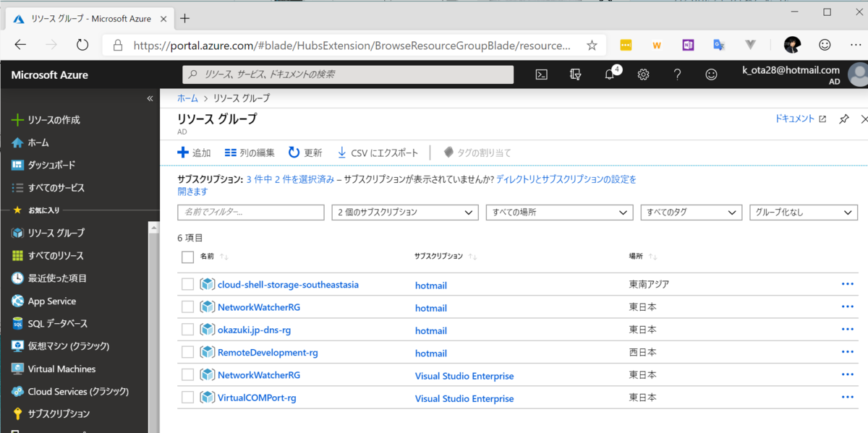
Task: Open the OneNote browser extension
Action: pyautogui.click(x=687, y=45)
